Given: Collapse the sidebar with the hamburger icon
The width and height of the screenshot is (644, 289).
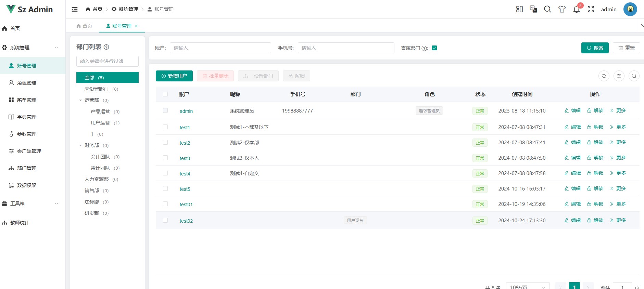Looking at the screenshot, I should point(75,9).
